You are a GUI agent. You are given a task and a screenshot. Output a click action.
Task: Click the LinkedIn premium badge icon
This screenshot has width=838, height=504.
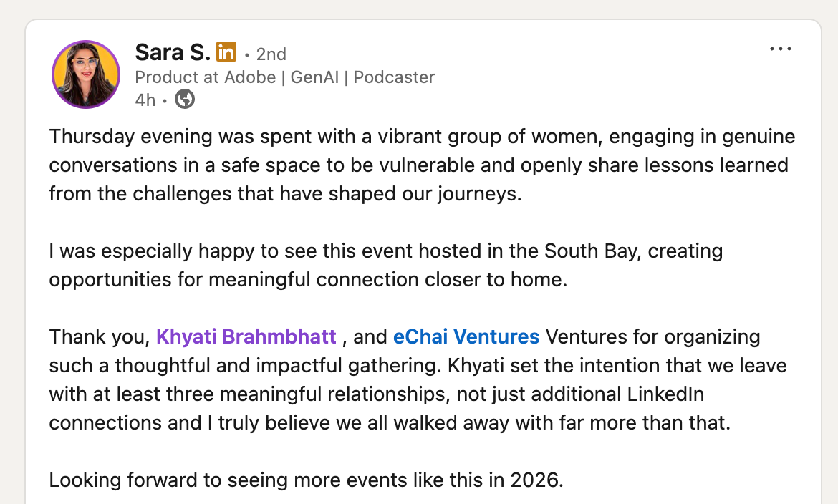[x=226, y=52]
